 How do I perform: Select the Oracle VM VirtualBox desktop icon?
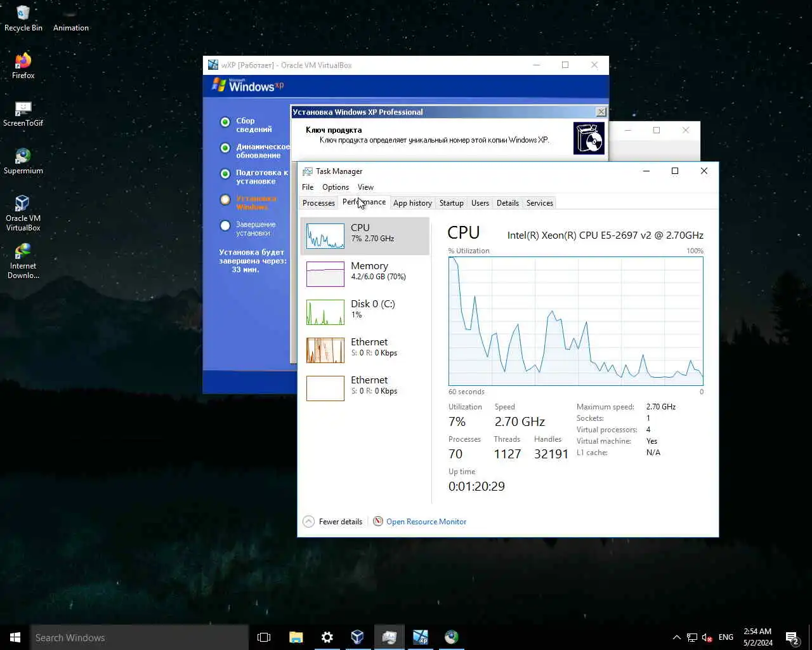click(x=23, y=213)
